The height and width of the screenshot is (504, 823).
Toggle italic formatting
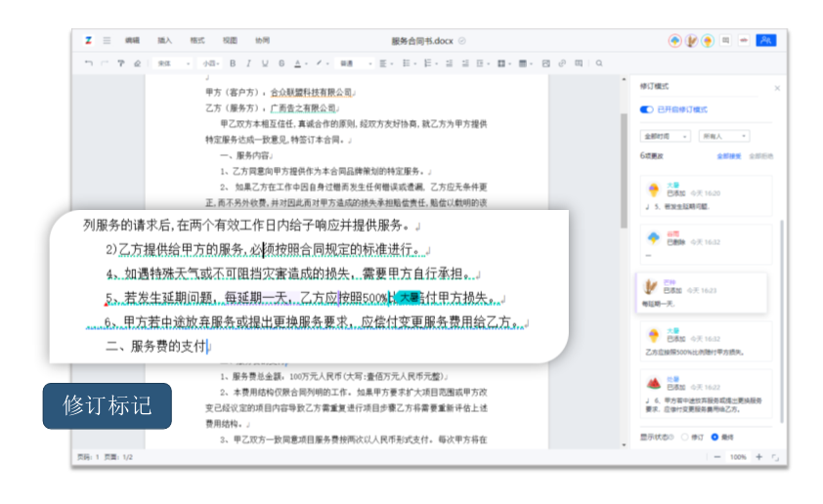tap(249, 63)
